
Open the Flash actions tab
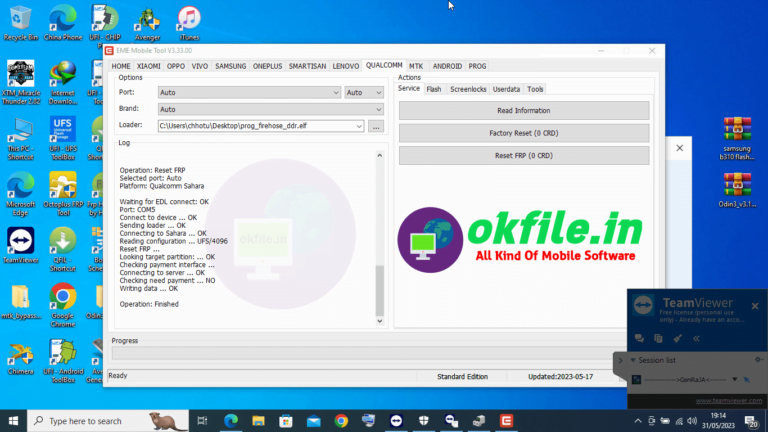(x=433, y=89)
